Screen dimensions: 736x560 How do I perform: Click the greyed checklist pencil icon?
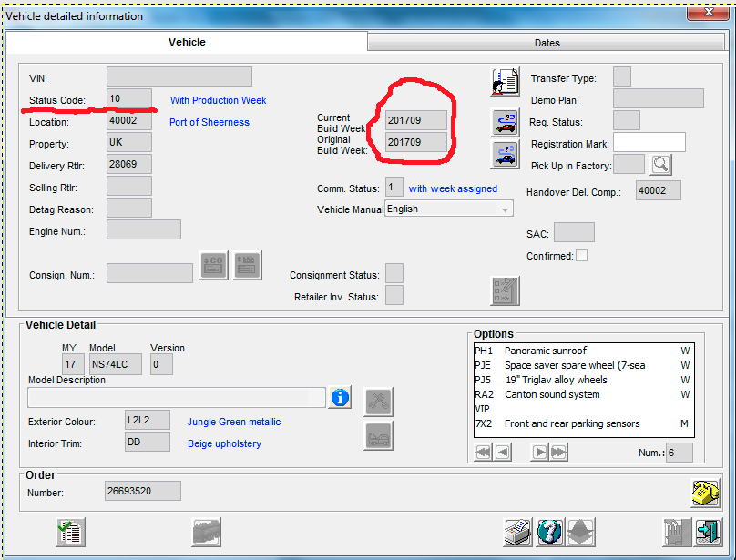505,291
